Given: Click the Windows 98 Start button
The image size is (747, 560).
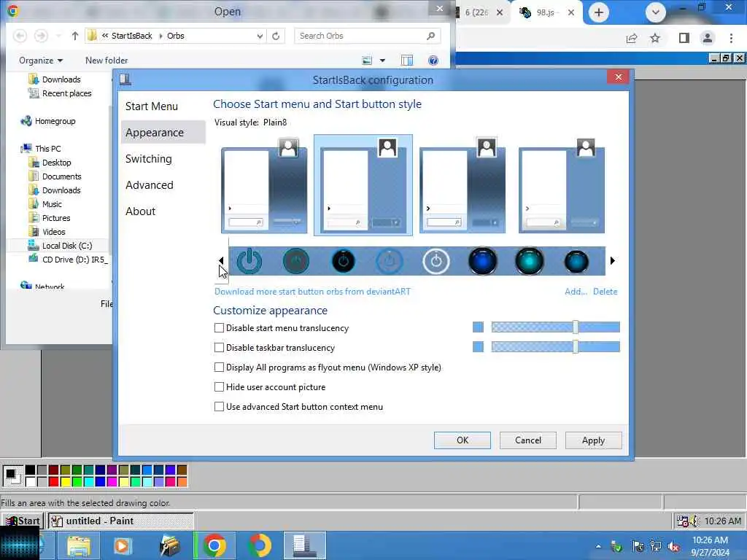Looking at the screenshot, I should pyautogui.click(x=23, y=521).
